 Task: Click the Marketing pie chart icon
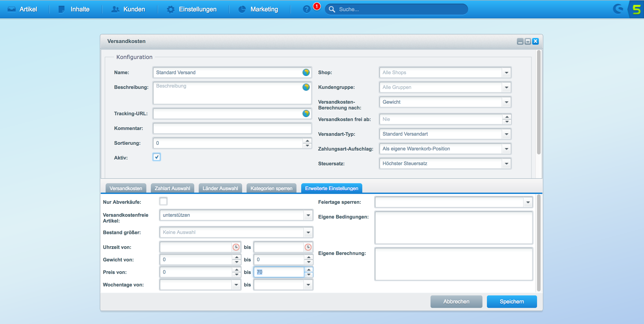(242, 9)
